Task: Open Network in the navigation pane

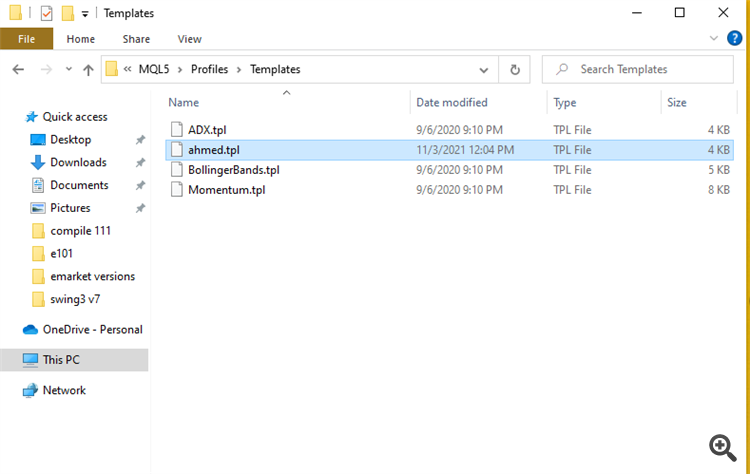Action: point(64,390)
